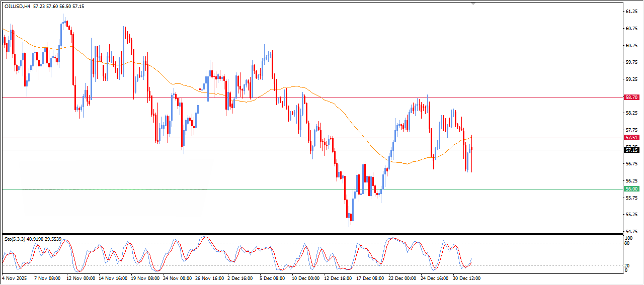Select the green 56.00 price tag
Image resolution: width=644 pixels, height=285 pixels.
click(x=631, y=189)
